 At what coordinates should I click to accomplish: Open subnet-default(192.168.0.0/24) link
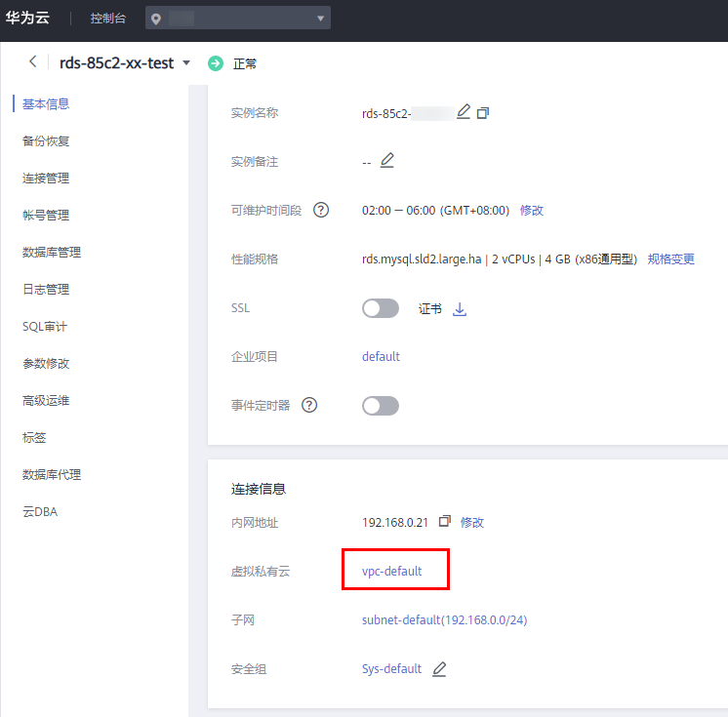coord(444,619)
